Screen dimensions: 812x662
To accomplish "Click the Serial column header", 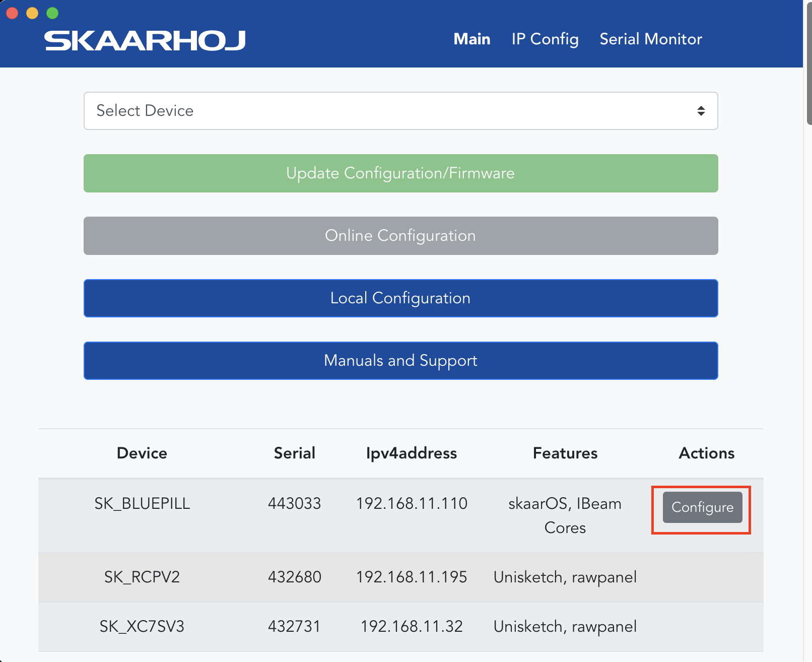I will 295,453.
